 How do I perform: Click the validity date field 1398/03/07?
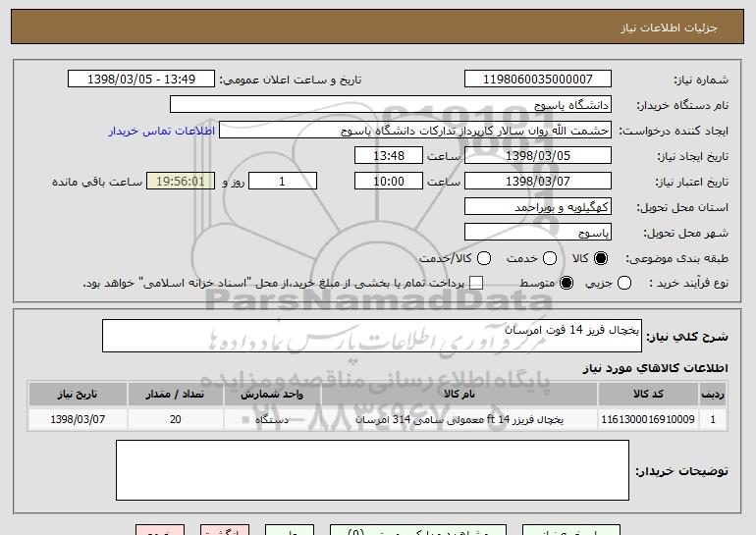click(x=538, y=182)
